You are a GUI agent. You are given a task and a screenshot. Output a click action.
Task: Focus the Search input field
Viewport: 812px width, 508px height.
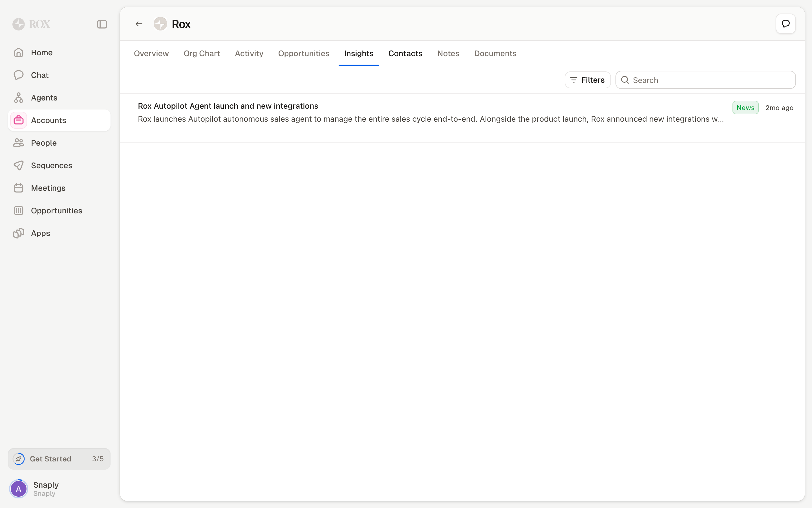click(705, 80)
